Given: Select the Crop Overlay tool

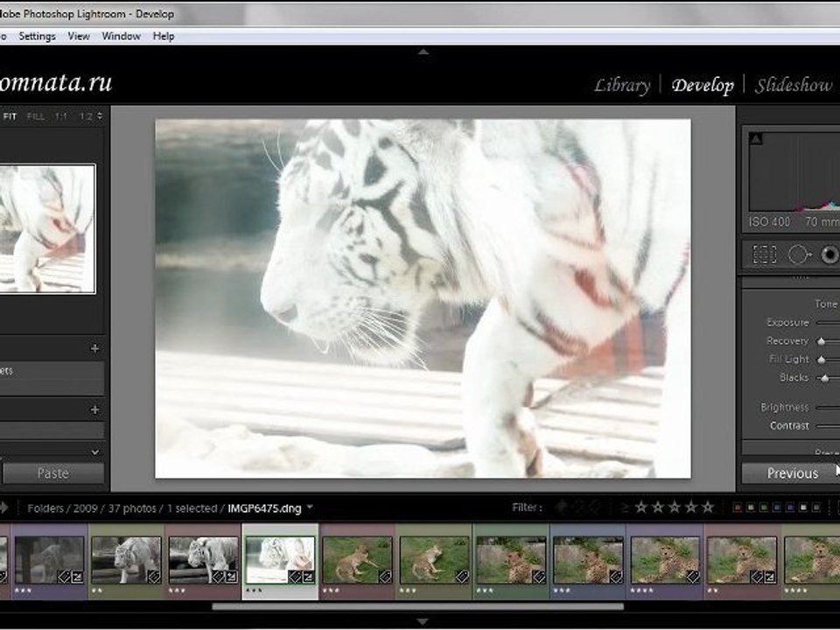Looking at the screenshot, I should (765, 254).
